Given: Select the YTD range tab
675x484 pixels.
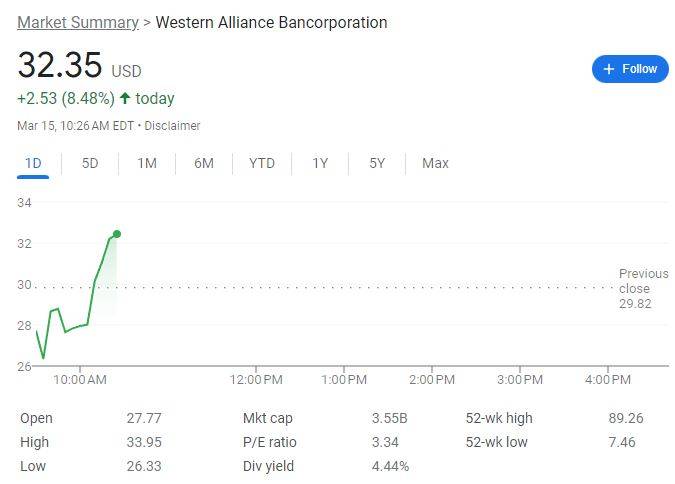Looking at the screenshot, I should tap(262, 163).
